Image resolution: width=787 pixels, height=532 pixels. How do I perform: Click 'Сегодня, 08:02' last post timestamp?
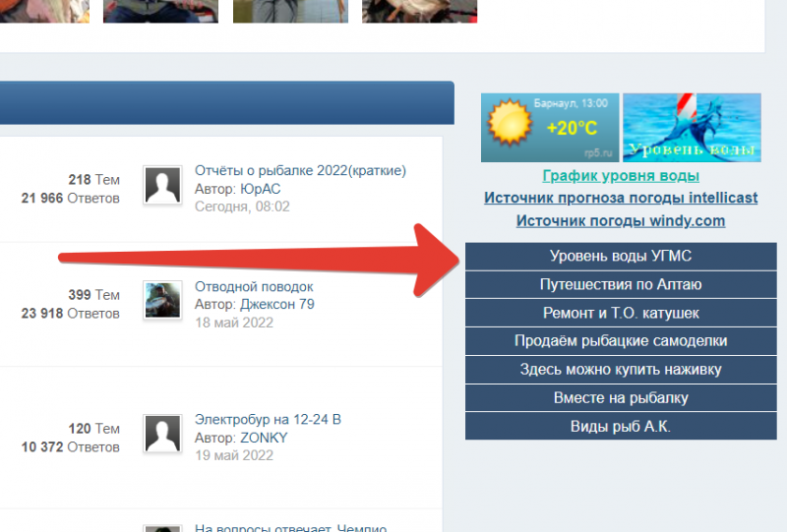tap(242, 207)
